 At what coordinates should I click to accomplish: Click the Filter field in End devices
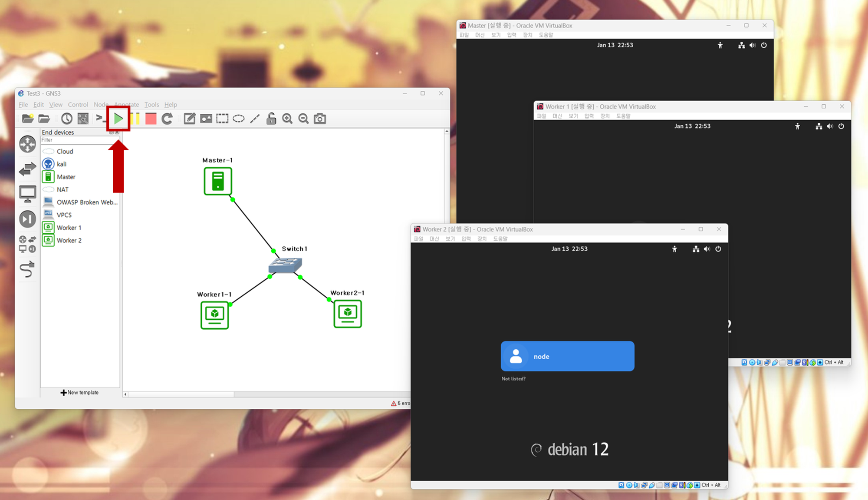coord(80,140)
